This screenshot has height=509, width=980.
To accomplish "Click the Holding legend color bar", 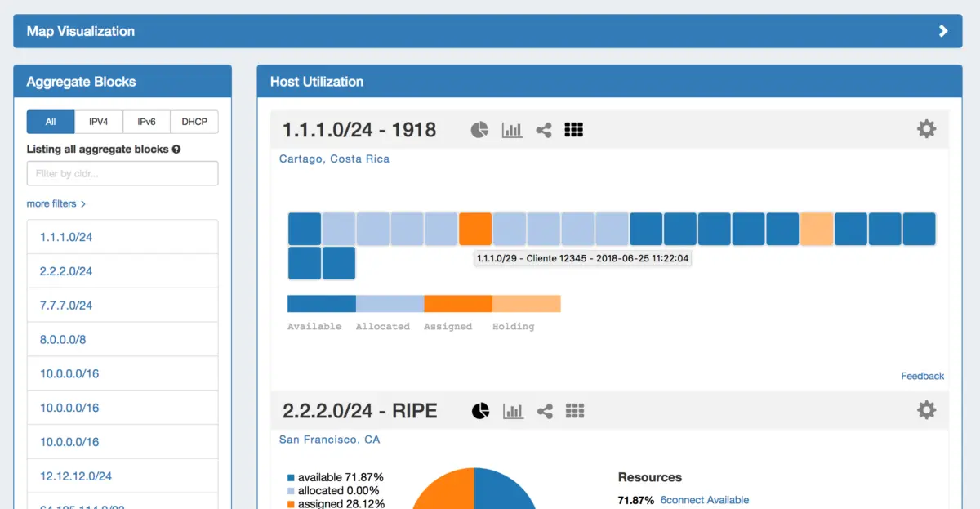I will point(527,304).
